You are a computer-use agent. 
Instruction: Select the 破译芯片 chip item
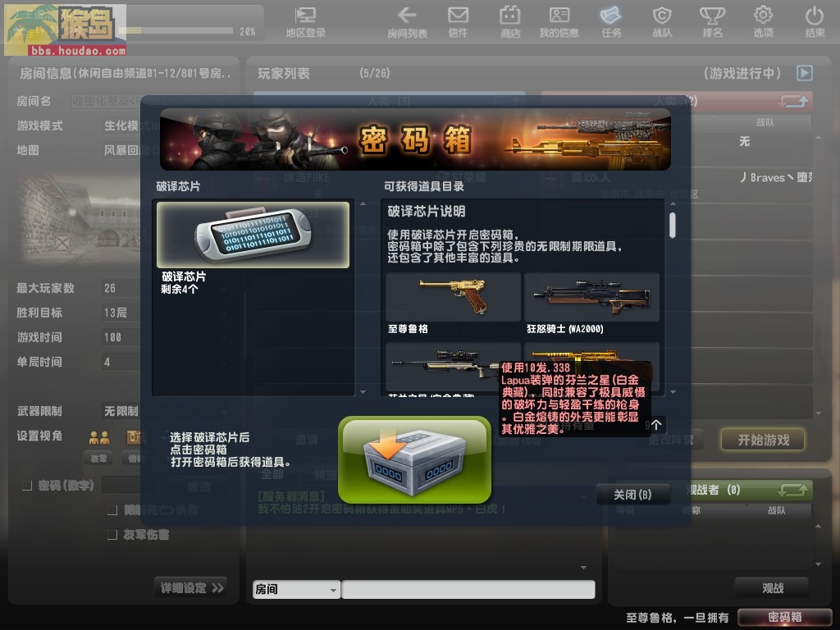coord(253,235)
